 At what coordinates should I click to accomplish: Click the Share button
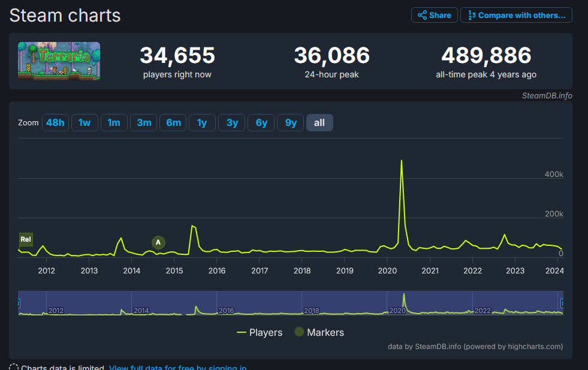pyautogui.click(x=434, y=15)
